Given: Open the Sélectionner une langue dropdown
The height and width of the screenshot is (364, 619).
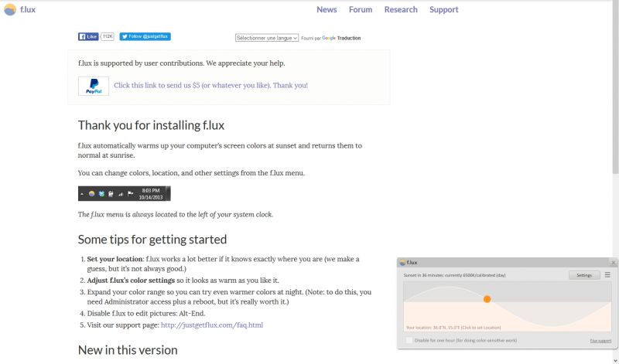Looking at the screenshot, I should pyautogui.click(x=267, y=38).
